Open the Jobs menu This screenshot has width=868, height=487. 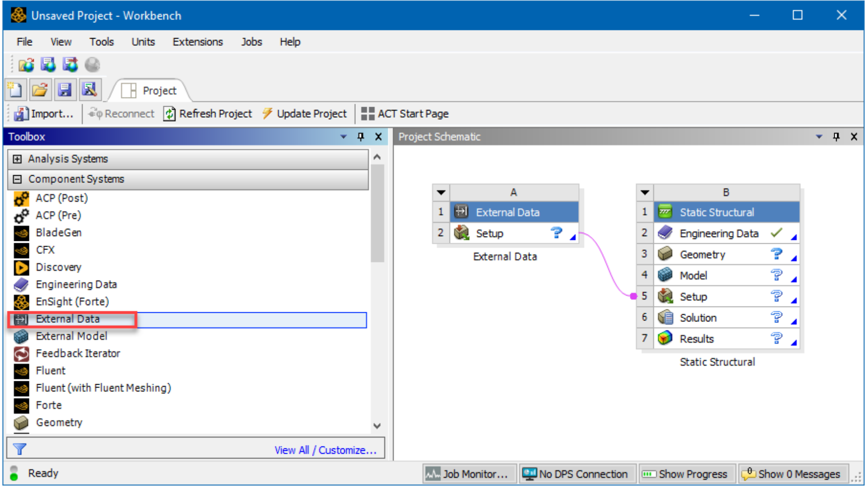click(251, 42)
